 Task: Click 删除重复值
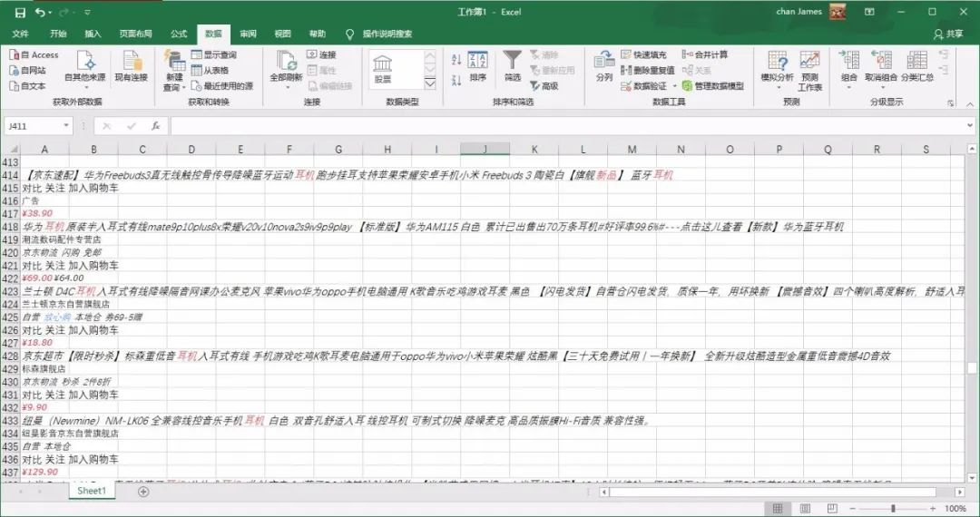pyautogui.click(x=648, y=71)
